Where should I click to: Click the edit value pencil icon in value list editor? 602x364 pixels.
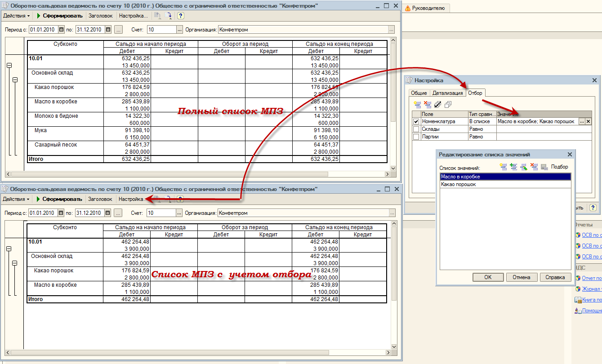[x=523, y=167]
